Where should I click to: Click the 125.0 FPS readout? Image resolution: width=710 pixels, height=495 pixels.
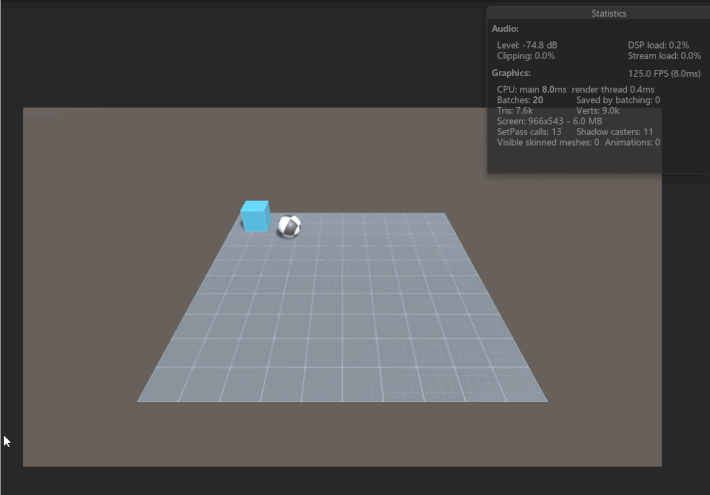click(664, 73)
